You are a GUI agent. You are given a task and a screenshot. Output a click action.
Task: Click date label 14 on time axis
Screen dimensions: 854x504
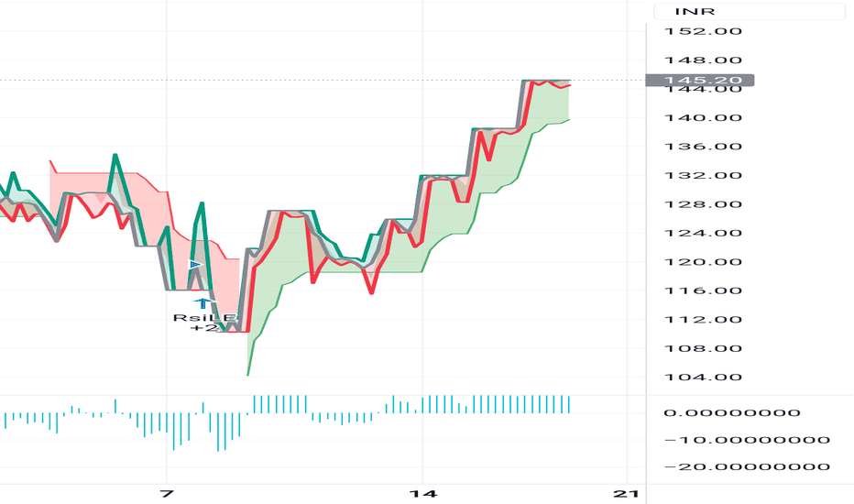(x=423, y=494)
